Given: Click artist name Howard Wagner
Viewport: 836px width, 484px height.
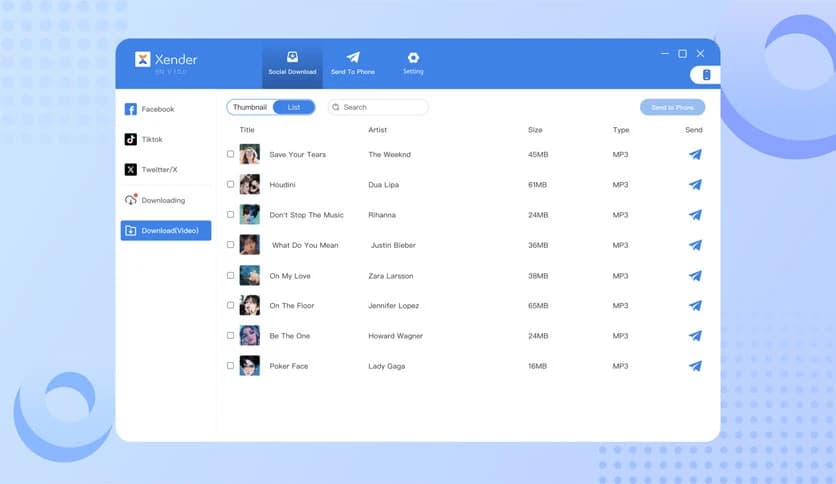Looking at the screenshot, I should point(395,336).
